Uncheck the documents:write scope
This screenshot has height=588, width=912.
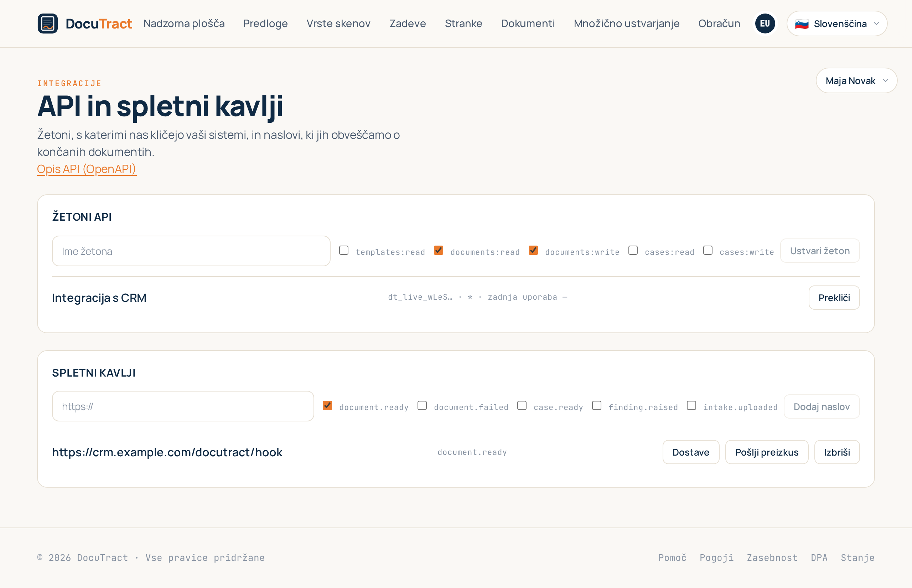click(x=533, y=251)
